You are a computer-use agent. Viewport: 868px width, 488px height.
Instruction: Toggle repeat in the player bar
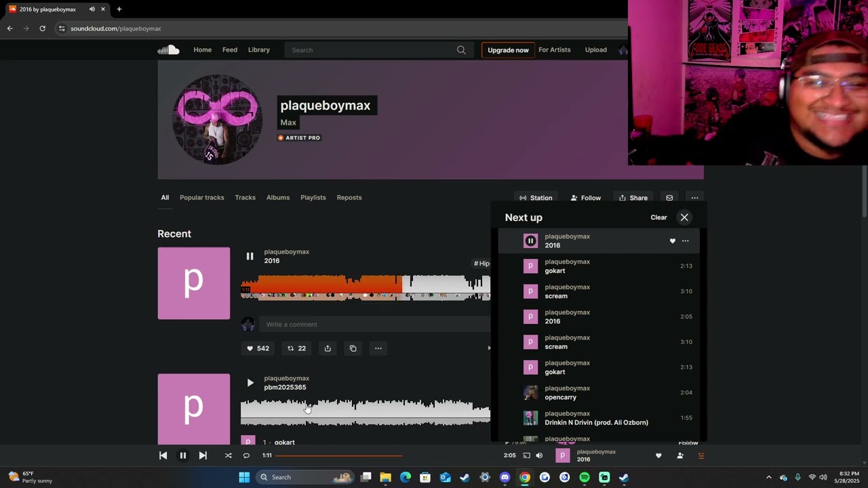tap(246, 455)
